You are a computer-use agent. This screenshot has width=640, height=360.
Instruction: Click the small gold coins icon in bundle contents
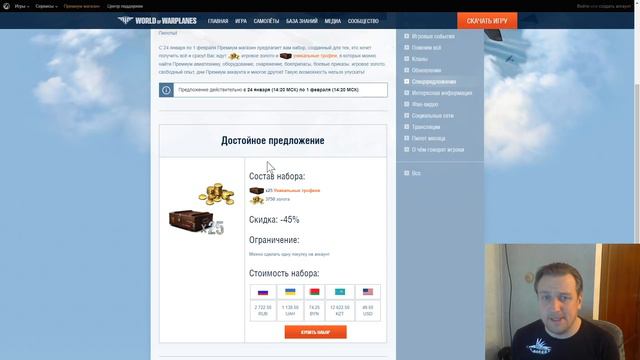pos(256,200)
